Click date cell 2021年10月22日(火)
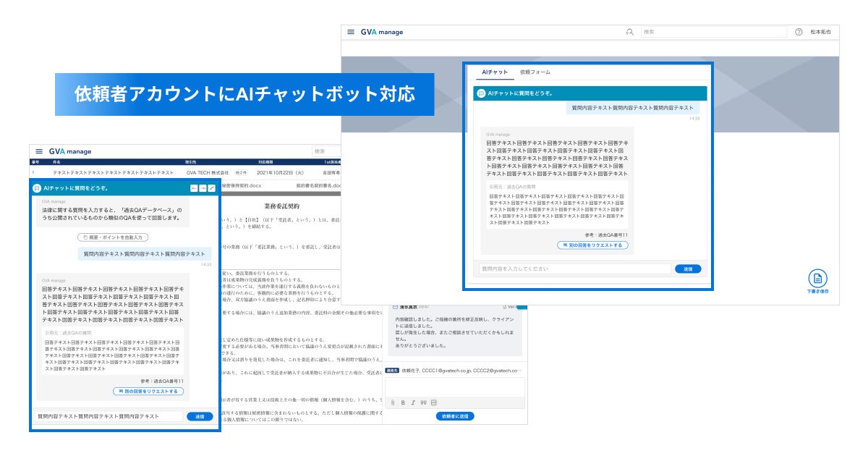The height and width of the screenshot is (456, 868). pyautogui.click(x=280, y=173)
